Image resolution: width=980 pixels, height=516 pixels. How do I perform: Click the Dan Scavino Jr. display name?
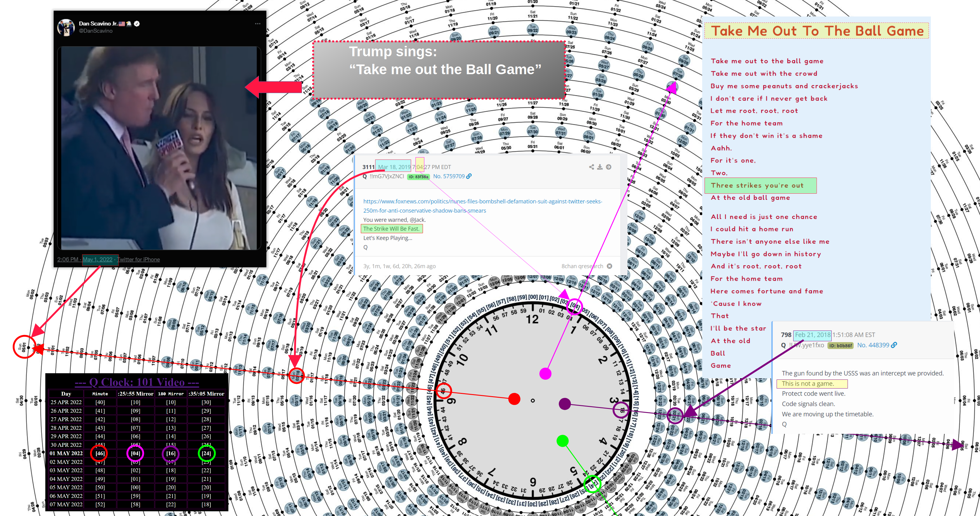point(98,24)
